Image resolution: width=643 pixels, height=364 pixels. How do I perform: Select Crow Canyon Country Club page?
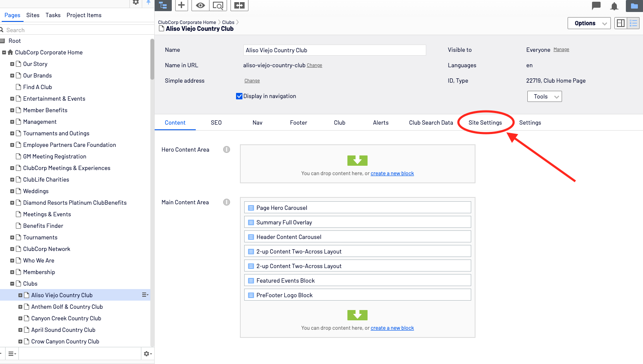65,341
